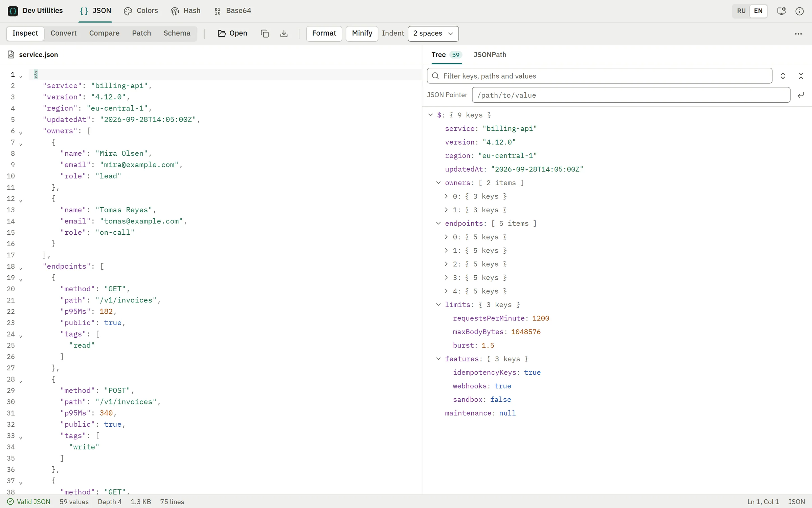Select the Inspect mode
Screen dimensions: 812x508
click(x=25, y=33)
